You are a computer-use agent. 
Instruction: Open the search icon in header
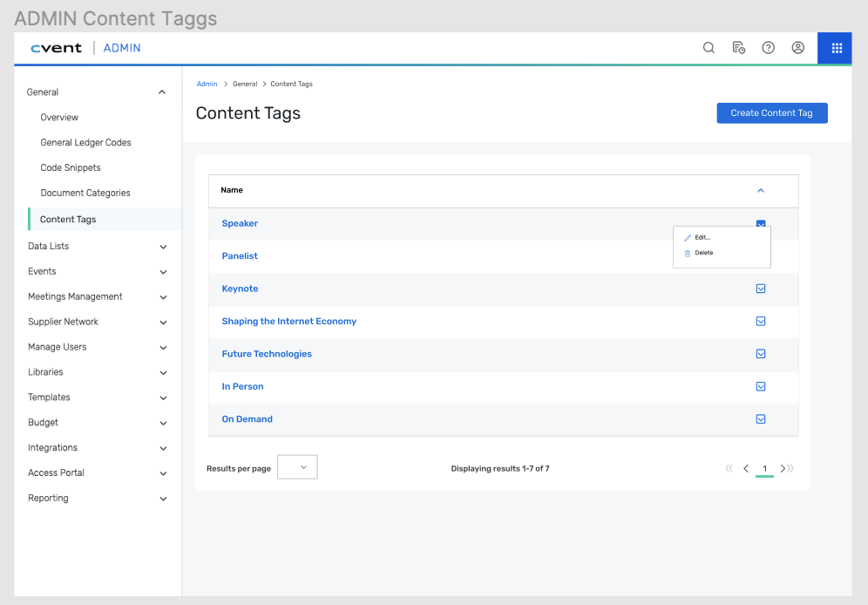[709, 48]
